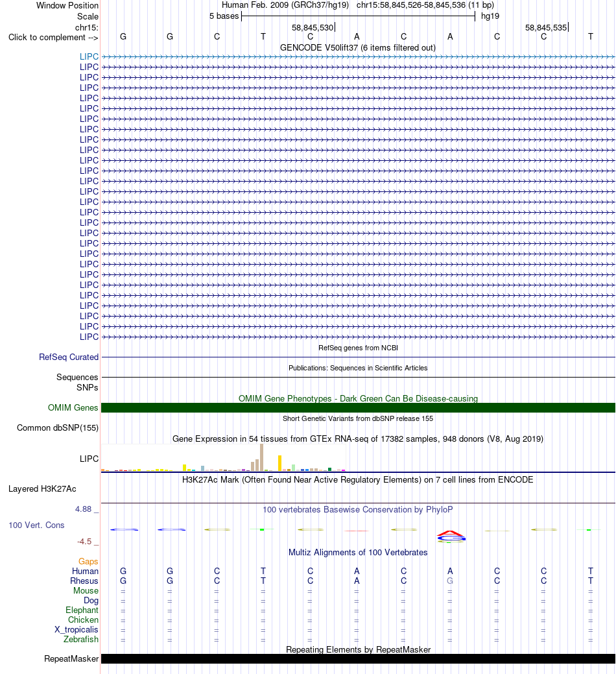The width and height of the screenshot is (616, 674).
Task: Click the hg19 label beside the scale bar
Action: point(490,16)
